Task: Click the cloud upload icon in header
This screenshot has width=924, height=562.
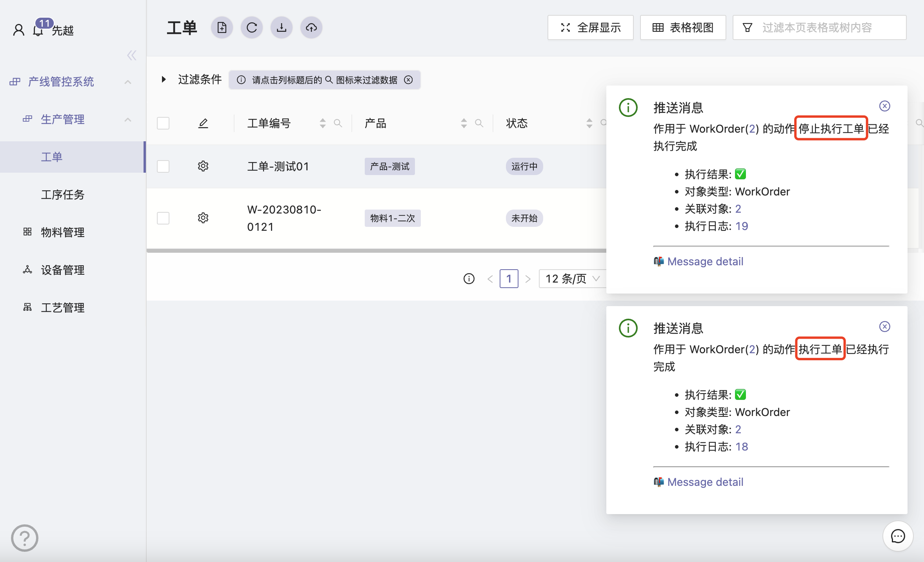Action: [311, 28]
